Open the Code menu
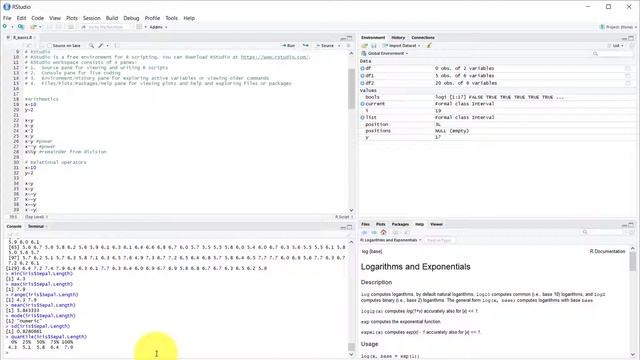 (x=38, y=18)
